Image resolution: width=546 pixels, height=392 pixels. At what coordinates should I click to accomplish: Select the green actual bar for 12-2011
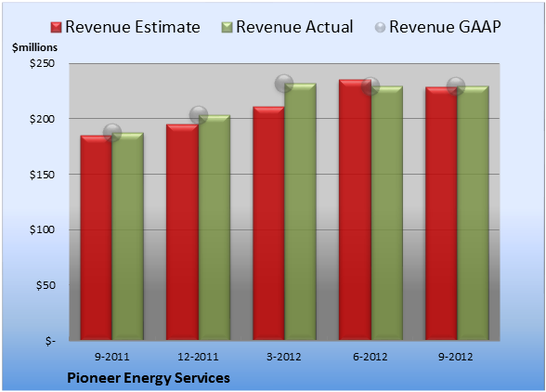[214, 228]
